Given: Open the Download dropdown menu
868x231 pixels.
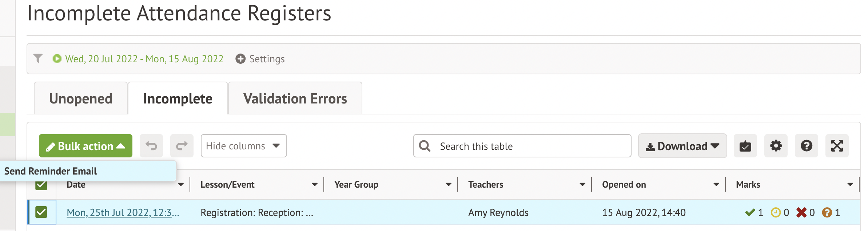Looking at the screenshot, I should click(682, 146).
